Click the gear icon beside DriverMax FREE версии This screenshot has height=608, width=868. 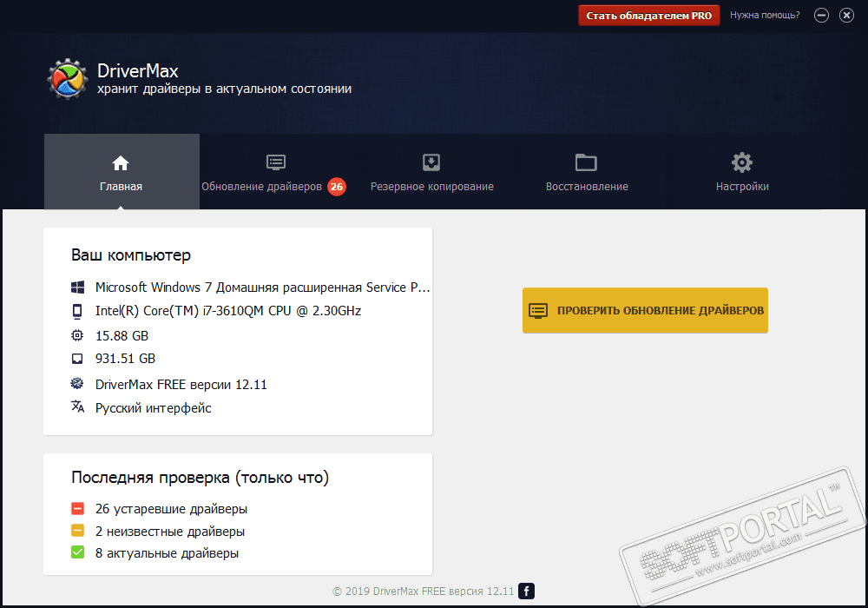click(x=77, y=383)
